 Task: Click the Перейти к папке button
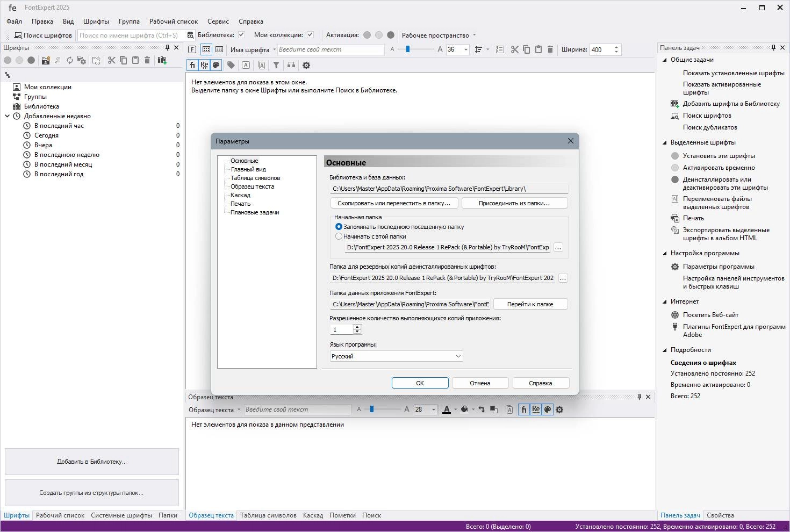530,304
